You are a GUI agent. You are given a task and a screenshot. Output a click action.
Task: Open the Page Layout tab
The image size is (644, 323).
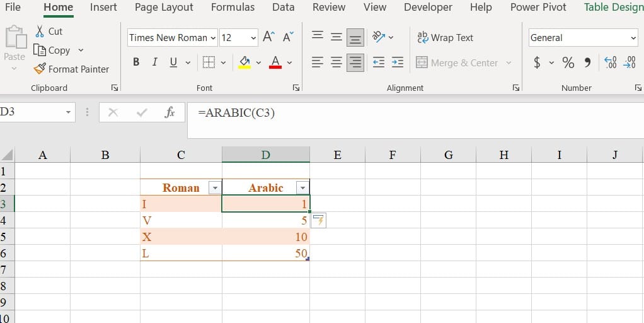164,8
